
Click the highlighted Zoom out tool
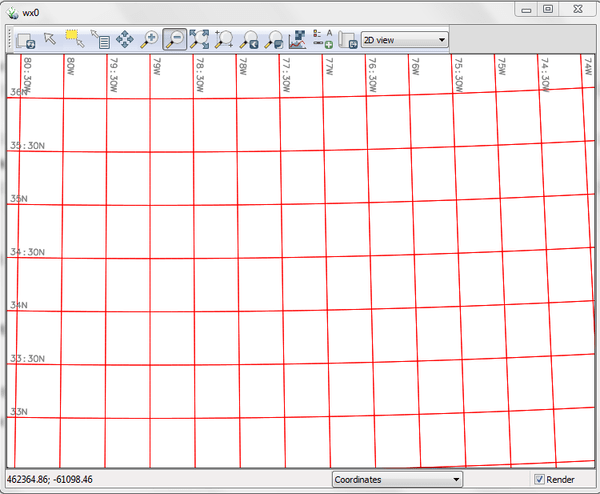pyautogui.click(x=174, y=40)
